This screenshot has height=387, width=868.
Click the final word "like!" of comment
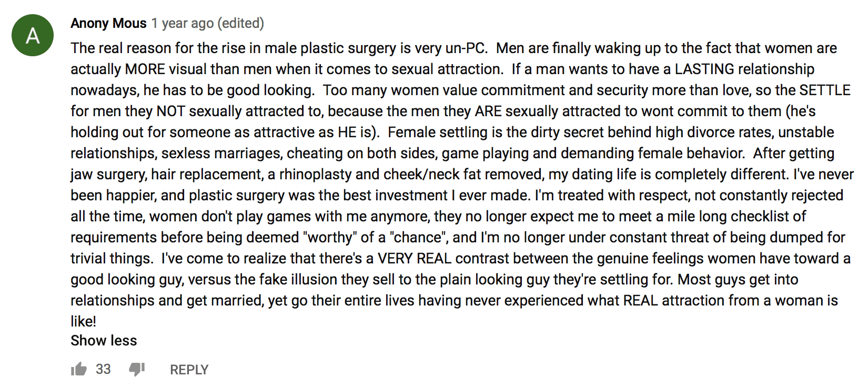(83, 321)
